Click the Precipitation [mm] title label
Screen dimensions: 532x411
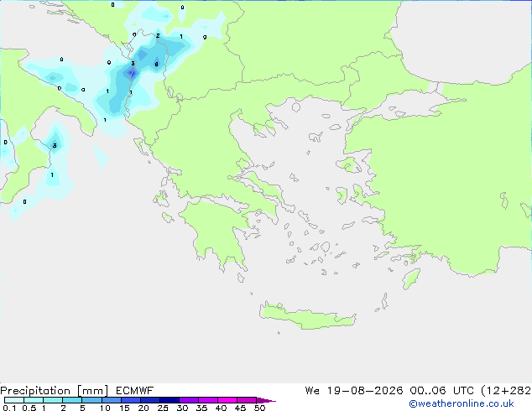(x=55, y=391)
